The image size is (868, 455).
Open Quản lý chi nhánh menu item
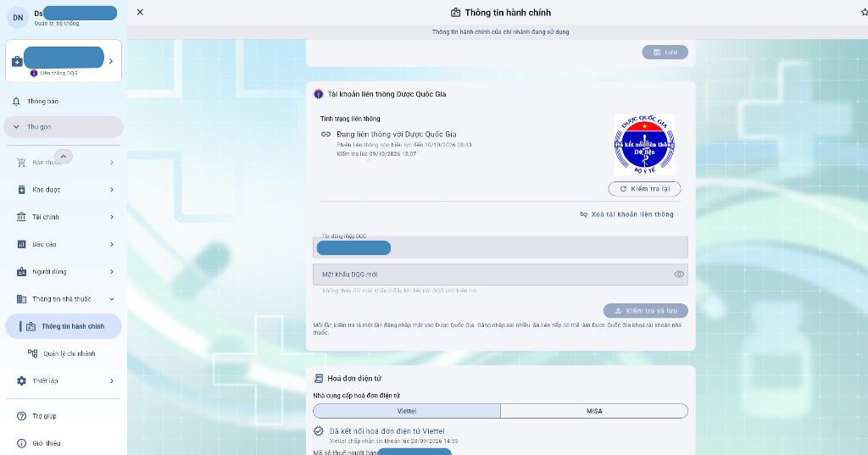coord(64,353)
